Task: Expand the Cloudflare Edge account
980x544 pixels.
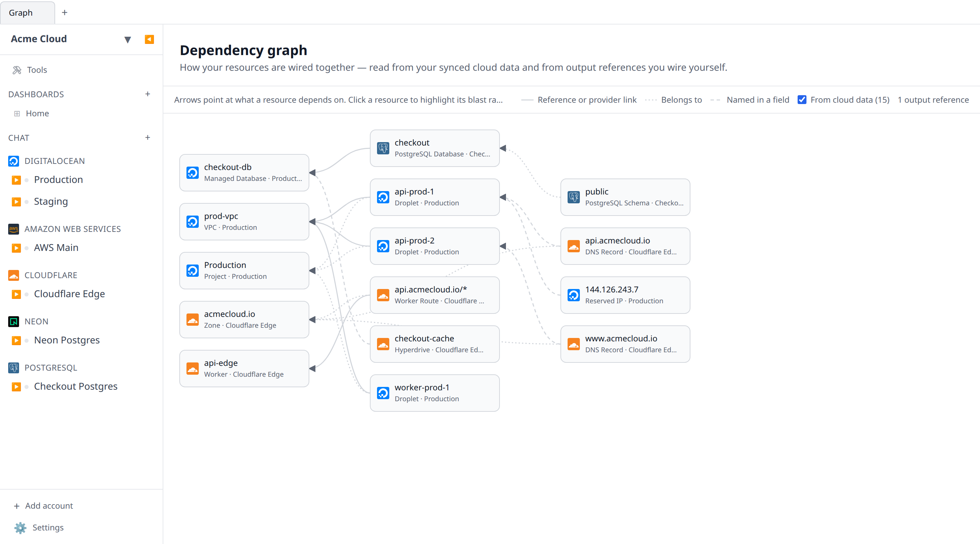Action: pos(16,294)
